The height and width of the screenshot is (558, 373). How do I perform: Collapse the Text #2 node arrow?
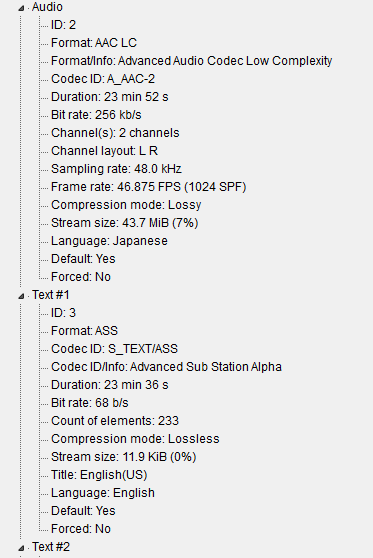[21, 548]
